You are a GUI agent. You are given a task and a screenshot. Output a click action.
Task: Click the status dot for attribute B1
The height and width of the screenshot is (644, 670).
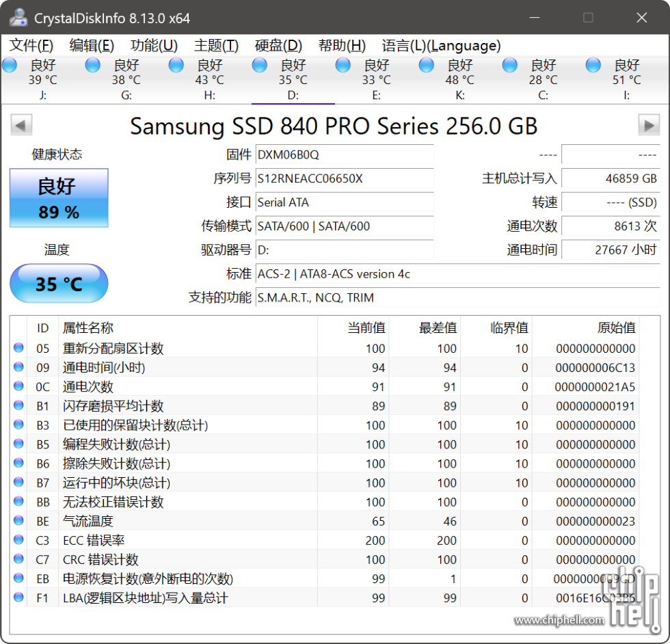18,405
